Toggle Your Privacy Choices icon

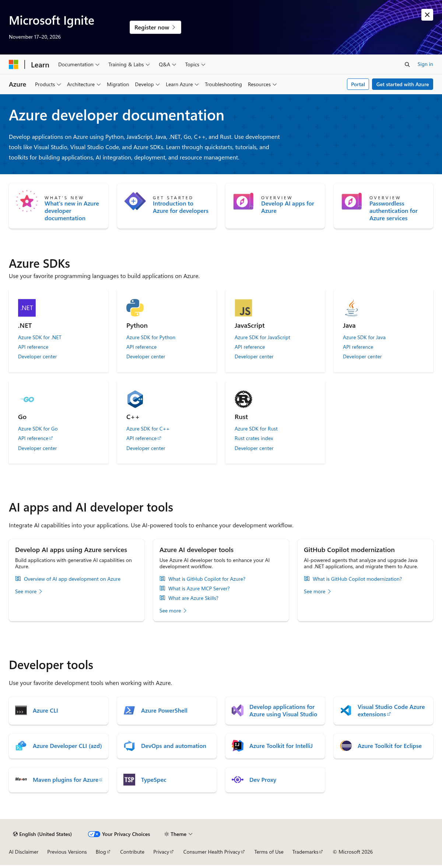94,834
